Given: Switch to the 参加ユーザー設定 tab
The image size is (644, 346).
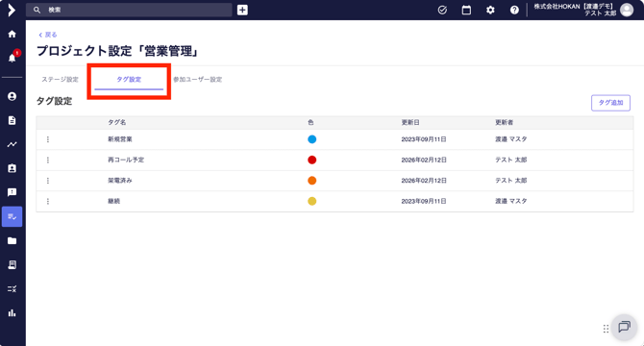Looking at the screenshot, I should point(198,80).
